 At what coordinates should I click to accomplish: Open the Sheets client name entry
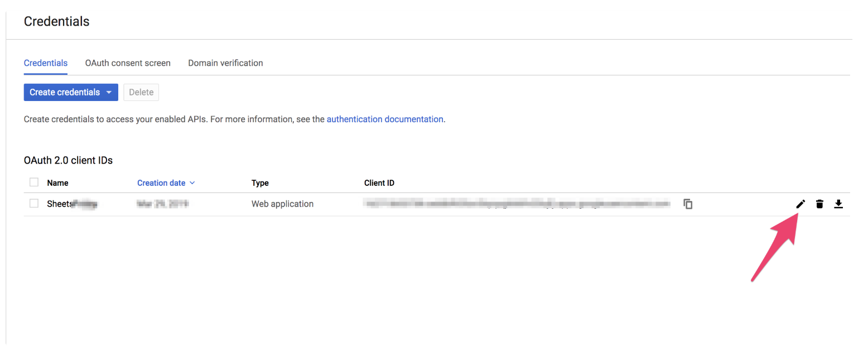[x=72, y=204]
